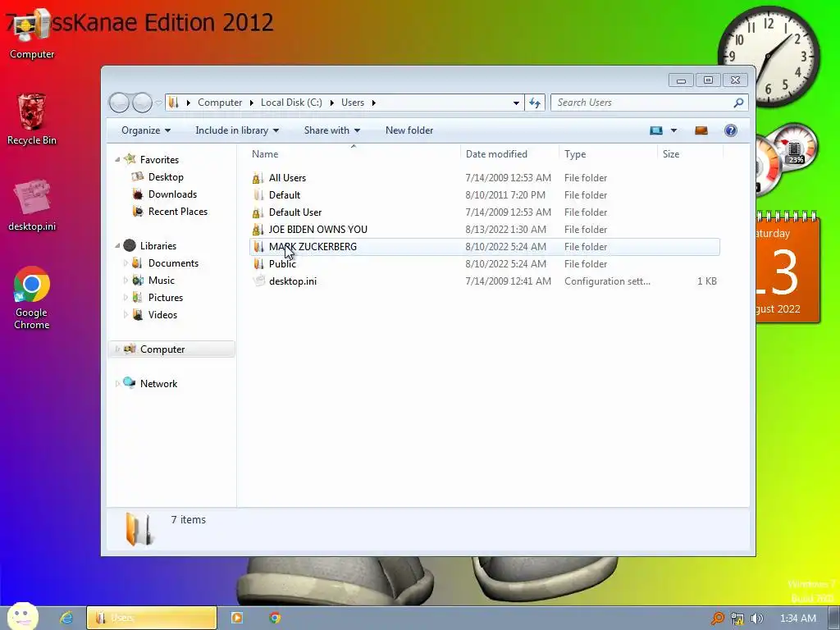Sort by the Size column header

tap(690, 153)
